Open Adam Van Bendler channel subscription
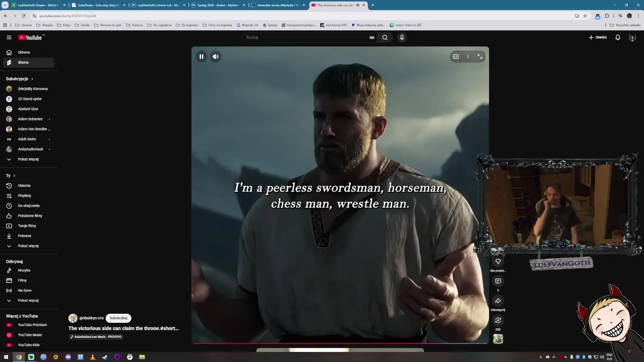 coord(28,129)
